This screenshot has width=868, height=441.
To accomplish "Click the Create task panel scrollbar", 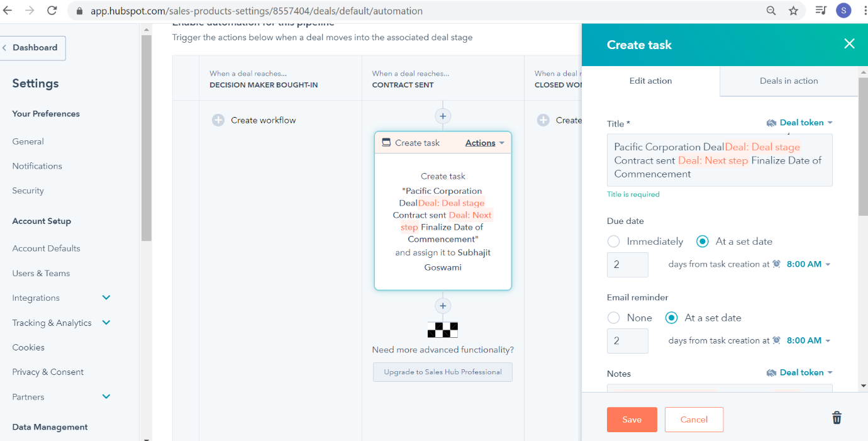I will [863, 147].
